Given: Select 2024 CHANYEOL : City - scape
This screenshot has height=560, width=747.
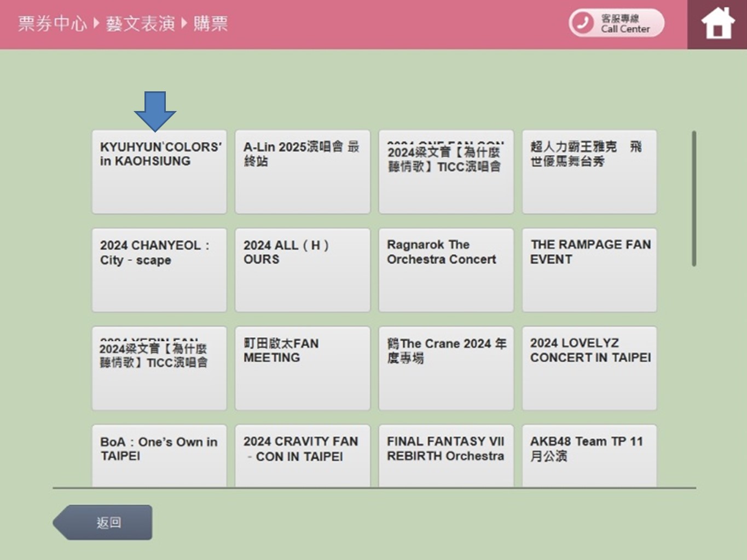Looking at the screenshot, I should tap(159, 270).
